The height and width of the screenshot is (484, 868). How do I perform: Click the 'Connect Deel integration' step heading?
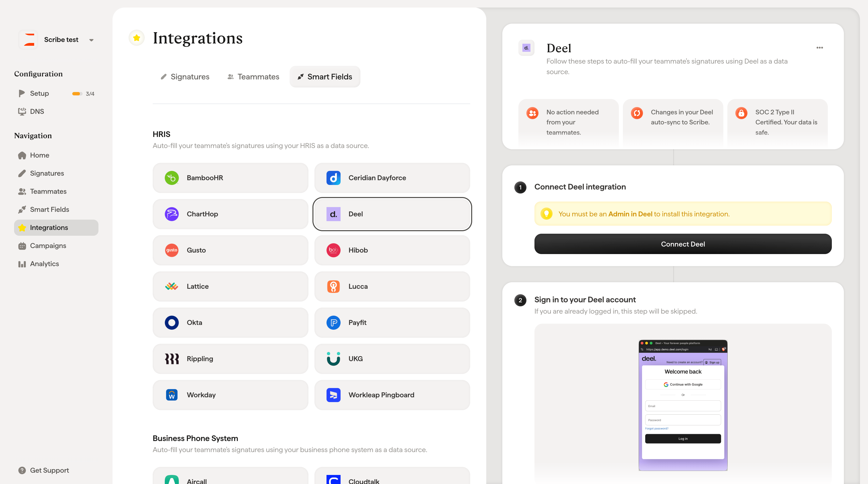click(x=580, y=187)
